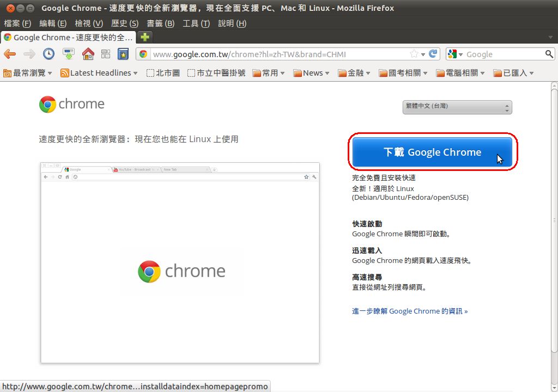Click the large Chrome logo in preview
Viewport: 558px width, 392px height.
[181, 272]
